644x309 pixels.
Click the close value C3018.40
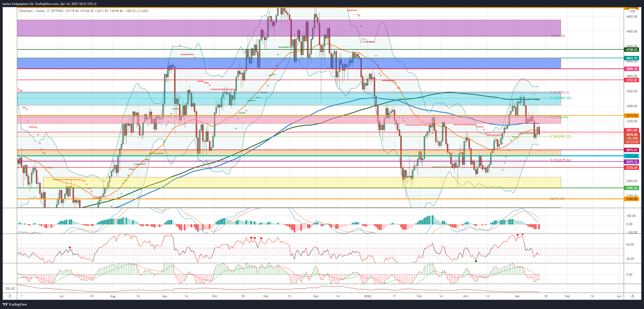[x=116, y=11]
